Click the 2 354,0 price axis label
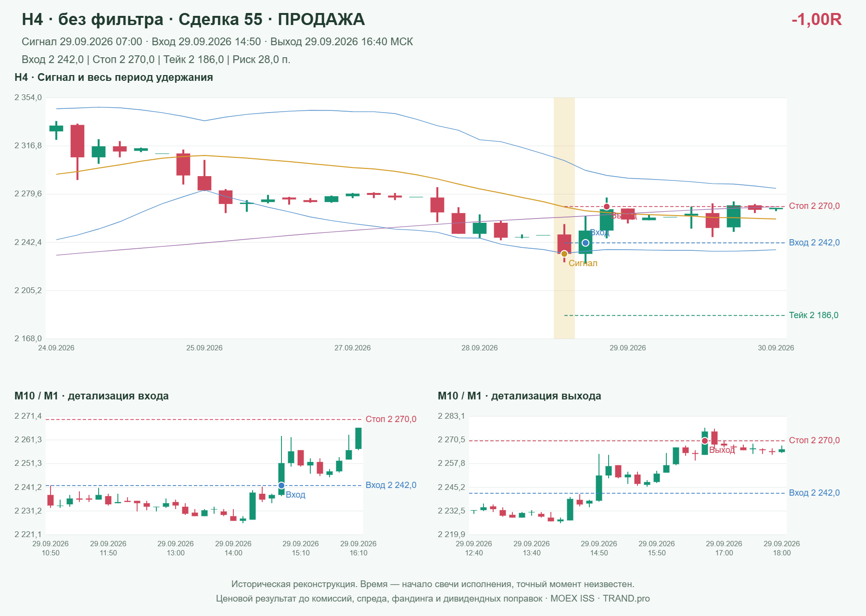 coord(28,98)
